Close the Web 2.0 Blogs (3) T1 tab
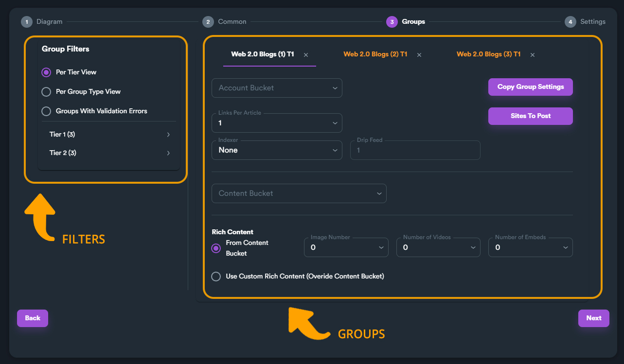Screen dimensions: 624x364 tap(533, 55)
